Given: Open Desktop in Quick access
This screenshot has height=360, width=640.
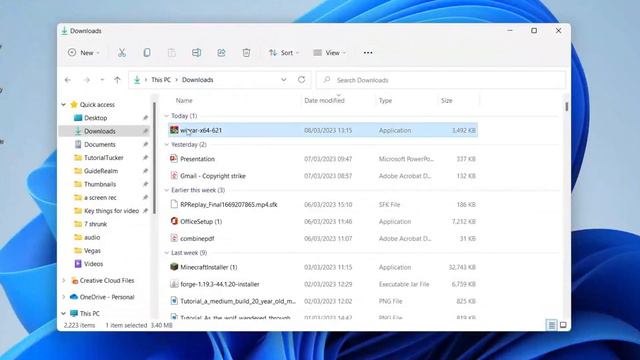Looking at the screenshot, I should (x=96, y=118).
